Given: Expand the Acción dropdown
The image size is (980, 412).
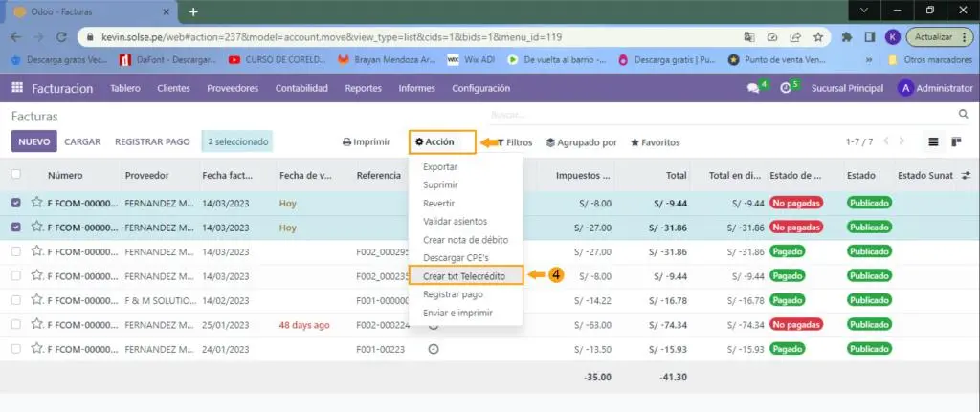Looking at the screenshot, I should [x=442, y=142].
